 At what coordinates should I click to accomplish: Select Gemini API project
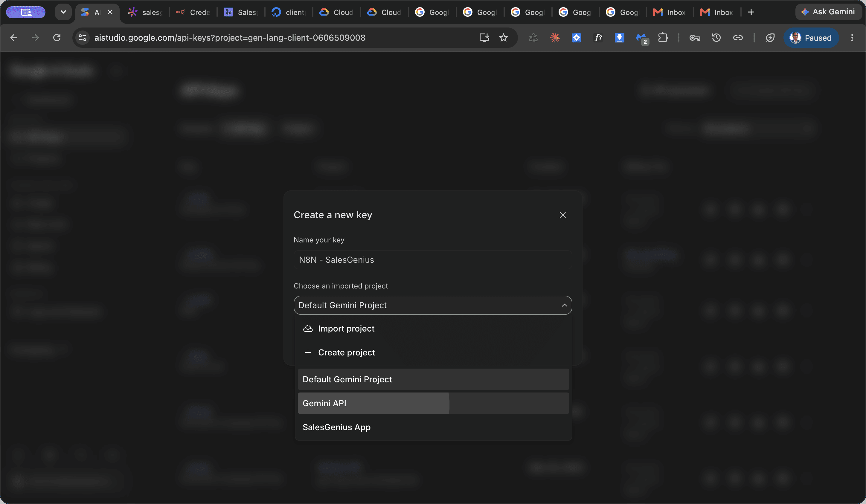[x=433, y=403]
